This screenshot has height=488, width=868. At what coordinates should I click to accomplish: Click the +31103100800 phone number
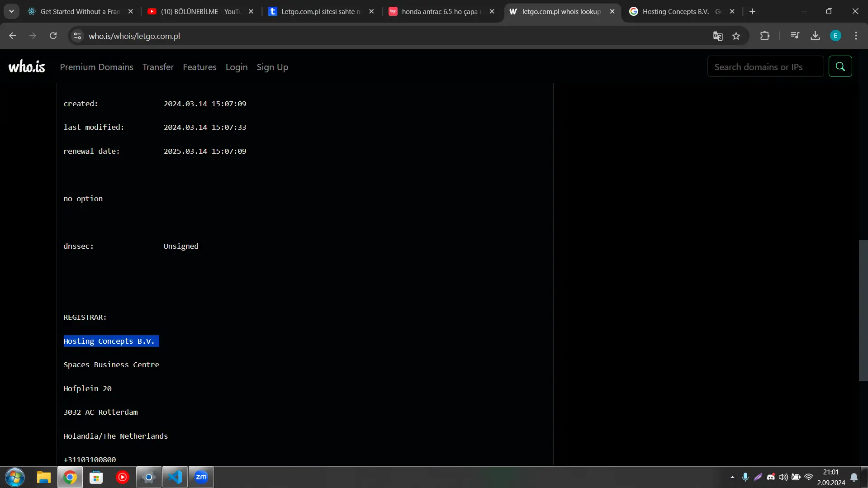click(90, 460)
